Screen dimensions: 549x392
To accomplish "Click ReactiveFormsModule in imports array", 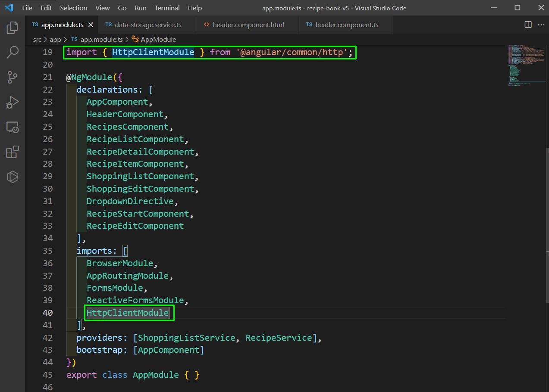I will [135, 300].
